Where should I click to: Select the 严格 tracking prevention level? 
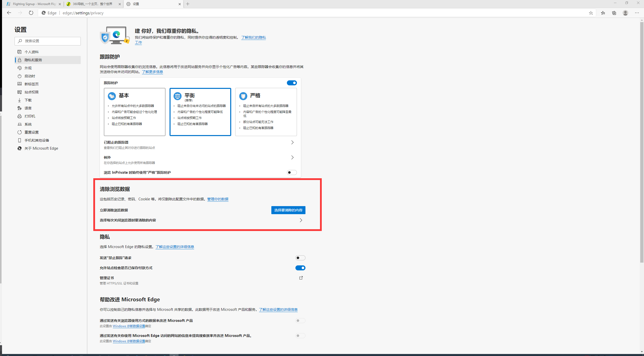click(266, 112)
